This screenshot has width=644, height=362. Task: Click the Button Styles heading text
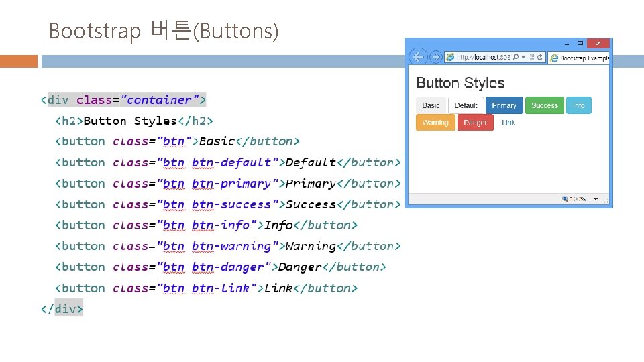(x=460, y=83)
